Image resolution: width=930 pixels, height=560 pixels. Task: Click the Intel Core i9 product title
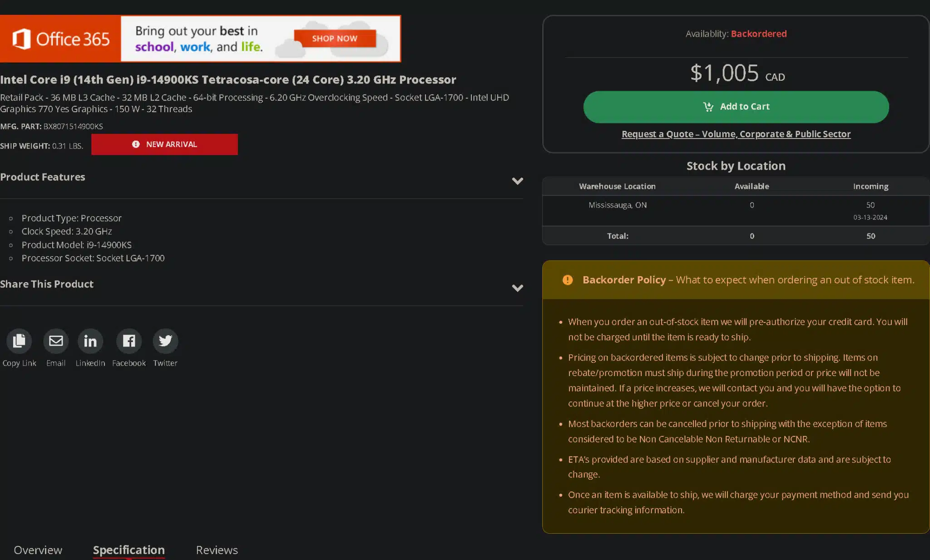click(x=228, y=79)
